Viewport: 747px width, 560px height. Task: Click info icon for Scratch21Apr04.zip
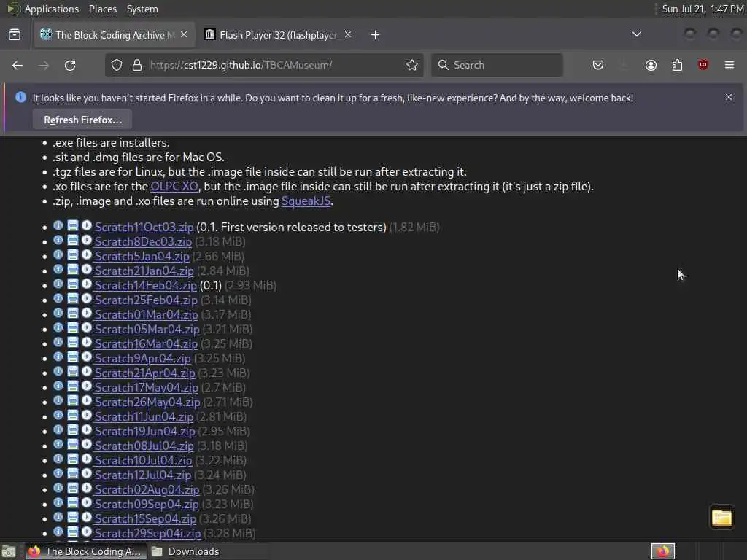click(58, 371)
